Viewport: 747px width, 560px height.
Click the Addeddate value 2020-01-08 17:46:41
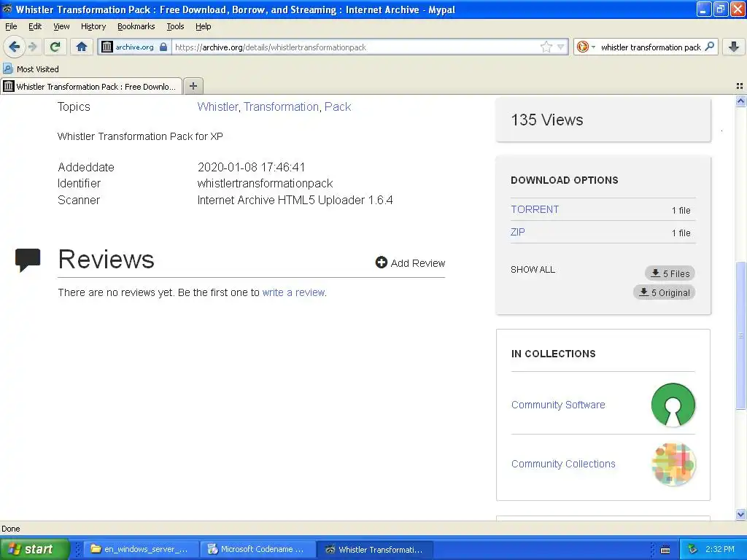point(251,167)
